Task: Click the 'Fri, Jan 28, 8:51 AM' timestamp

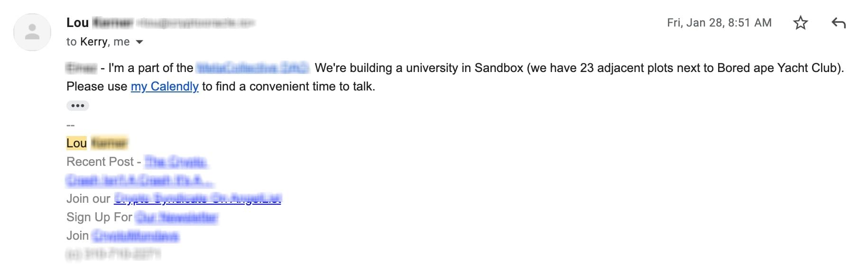Action: pos(719,23)
